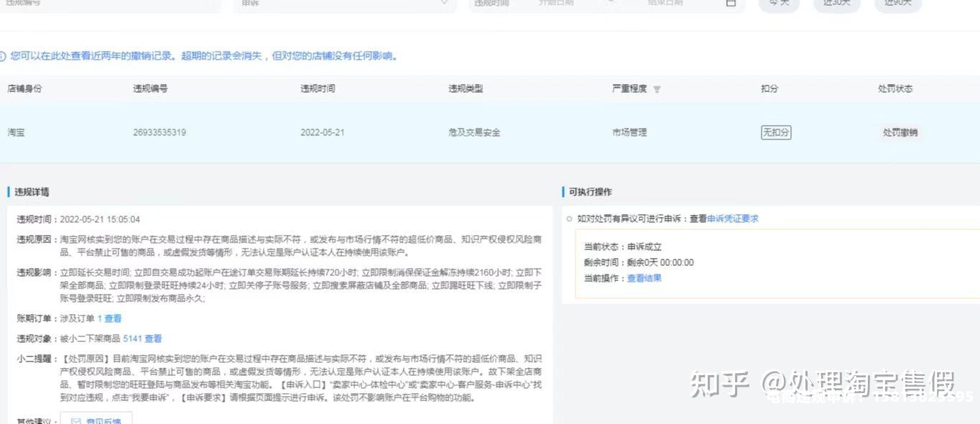
Task: Click violation number 26933535319
Action: coord(160,132)
